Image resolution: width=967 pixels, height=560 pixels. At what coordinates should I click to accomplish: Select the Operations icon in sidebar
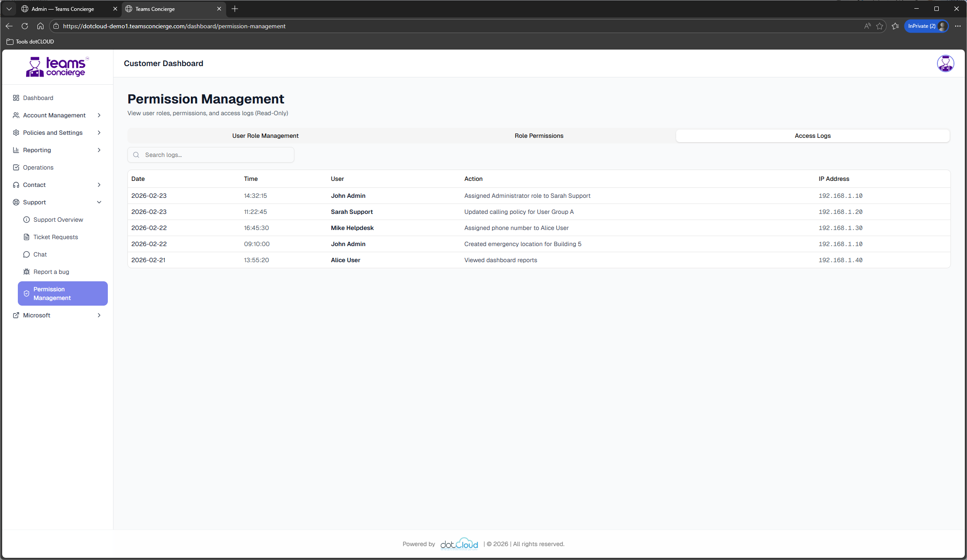(x=16, y=167)
